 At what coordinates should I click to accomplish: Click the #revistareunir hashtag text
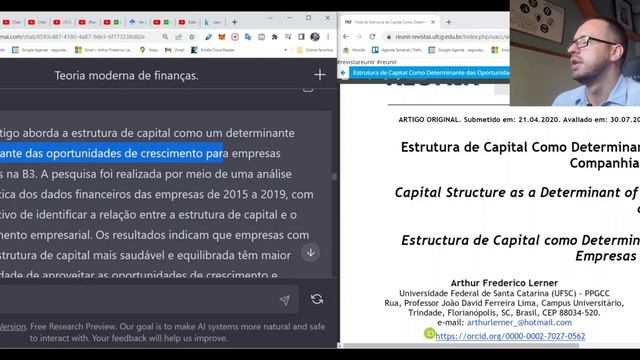(x=356, y=62)
